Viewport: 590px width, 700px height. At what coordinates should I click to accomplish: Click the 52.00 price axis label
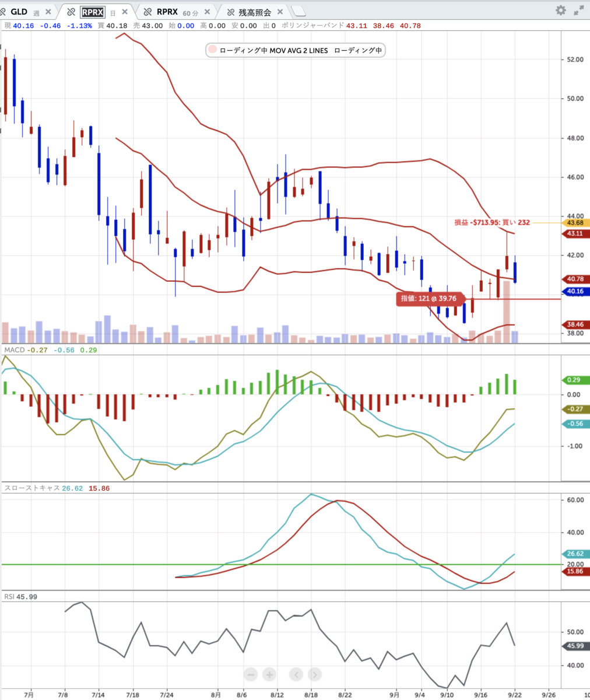point(575,60)
